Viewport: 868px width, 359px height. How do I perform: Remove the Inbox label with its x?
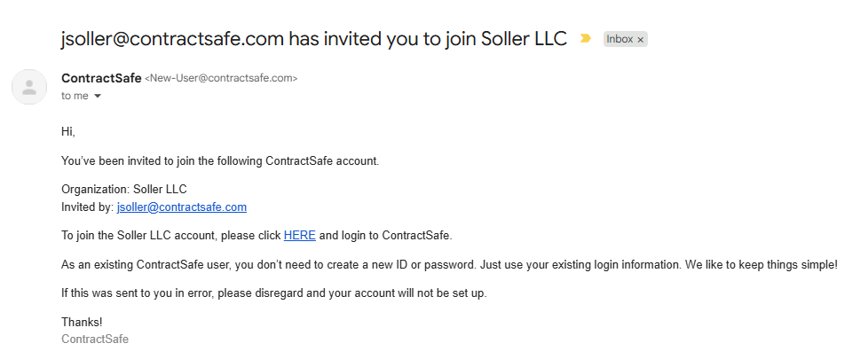coord(641,40)
